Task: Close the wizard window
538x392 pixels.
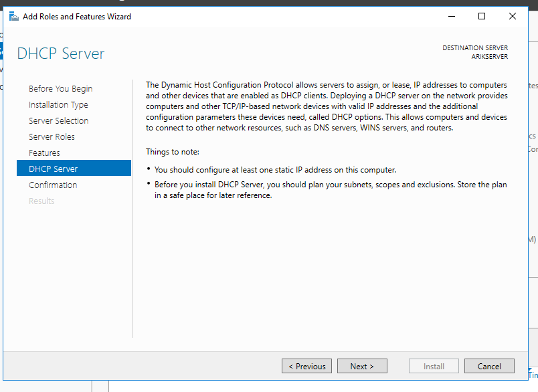Action: point(513,17)
